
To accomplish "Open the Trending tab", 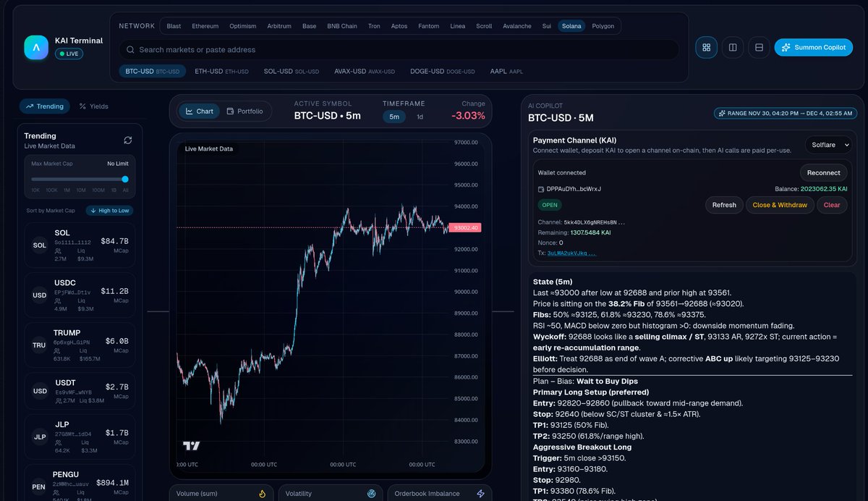I will click(x=45, y=106).
